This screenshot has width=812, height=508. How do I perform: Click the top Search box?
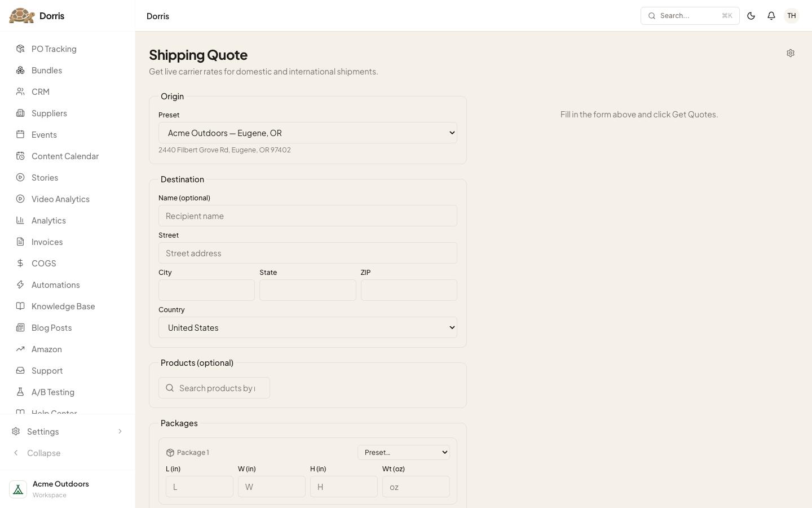click(690, 16)
